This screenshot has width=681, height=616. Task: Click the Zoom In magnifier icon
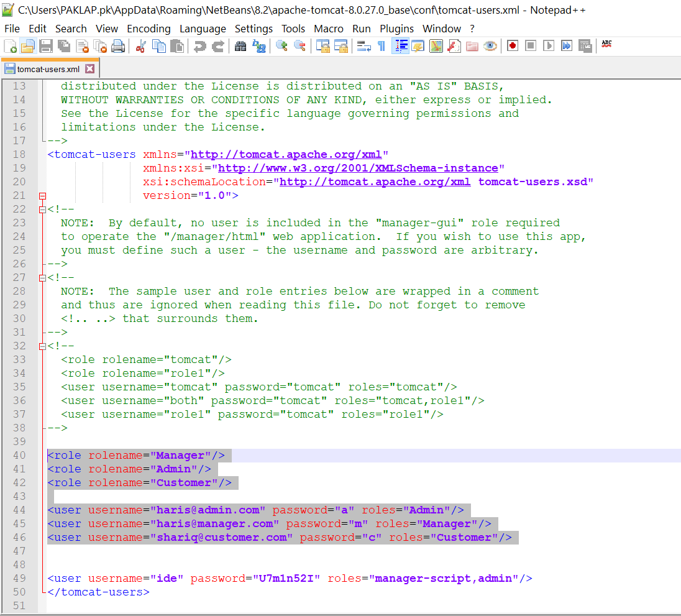(x=281, y=46)
